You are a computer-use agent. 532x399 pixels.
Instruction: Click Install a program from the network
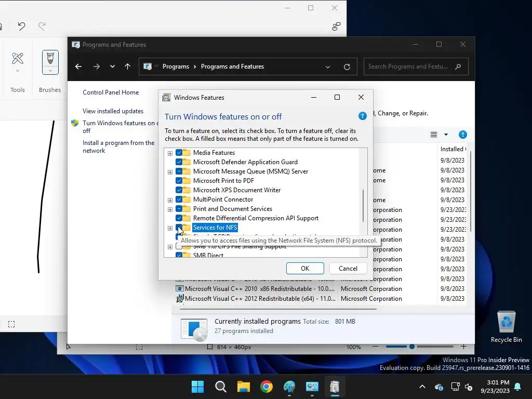118,147
